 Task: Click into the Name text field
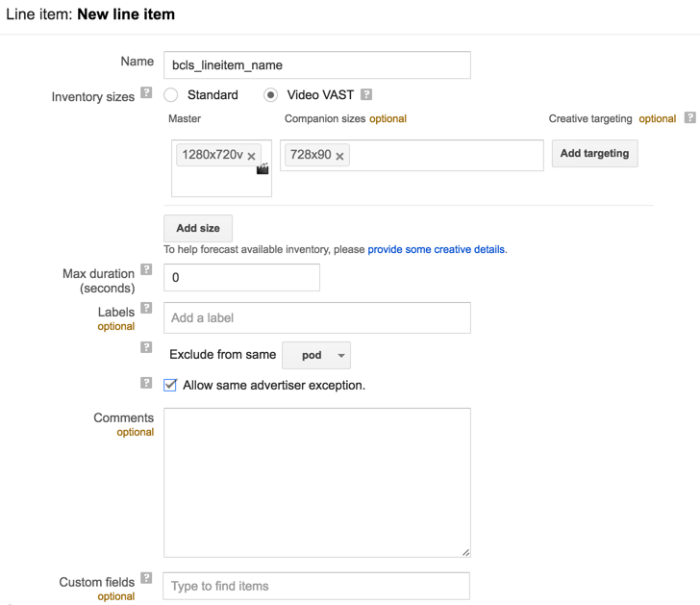[x=316, y=64]
